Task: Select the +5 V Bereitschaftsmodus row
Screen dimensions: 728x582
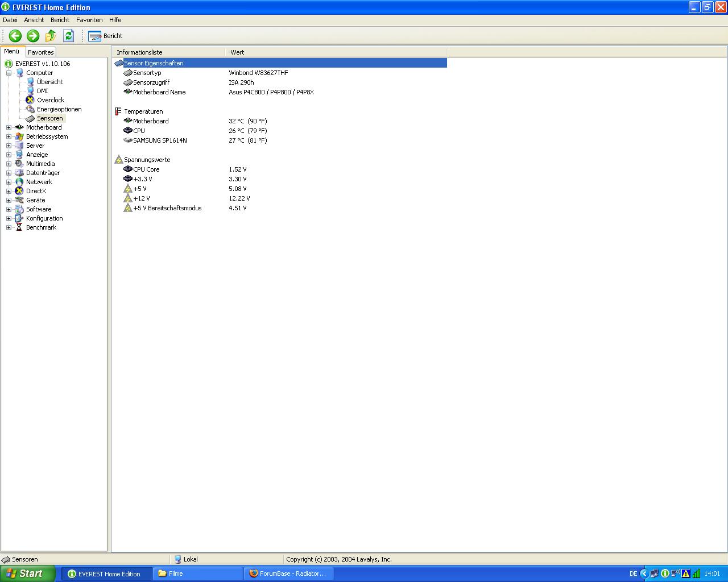Action: pos(280,208)
